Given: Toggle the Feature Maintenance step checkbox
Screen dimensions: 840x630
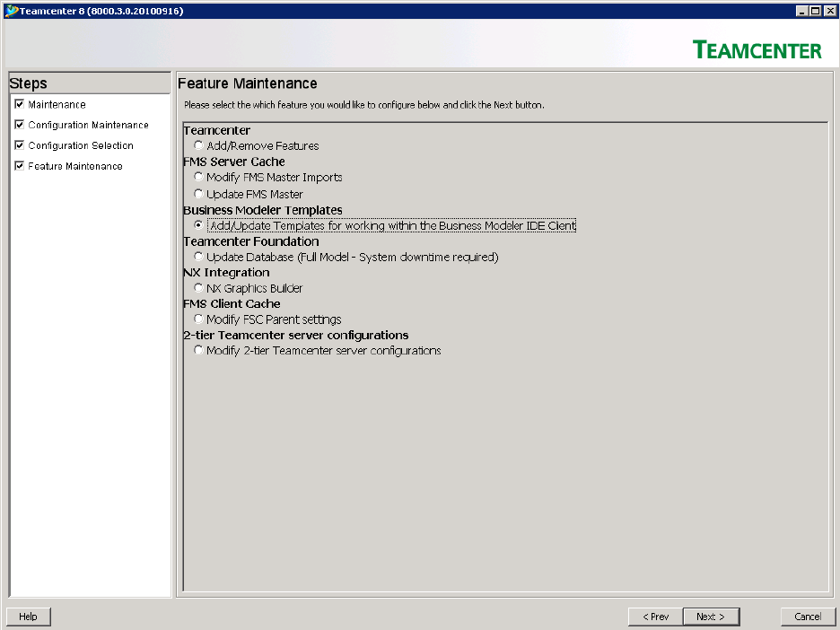Looking at the screenshot, I should [19, 166].
